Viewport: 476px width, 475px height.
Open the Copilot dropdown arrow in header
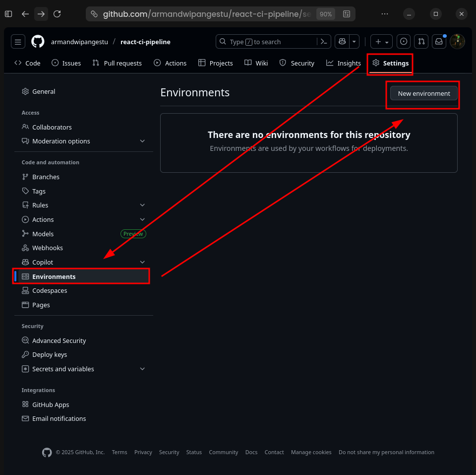click(x=354, y=41)
